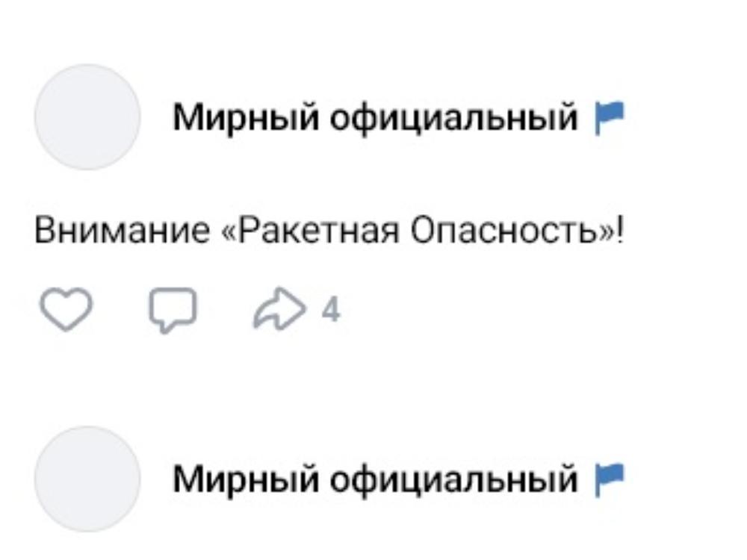Open the second post author's round avatar

click(87, 479)
